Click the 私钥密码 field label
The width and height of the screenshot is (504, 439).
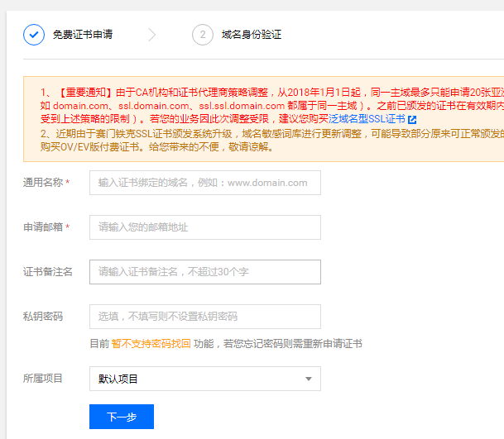(x=43, y=317)
